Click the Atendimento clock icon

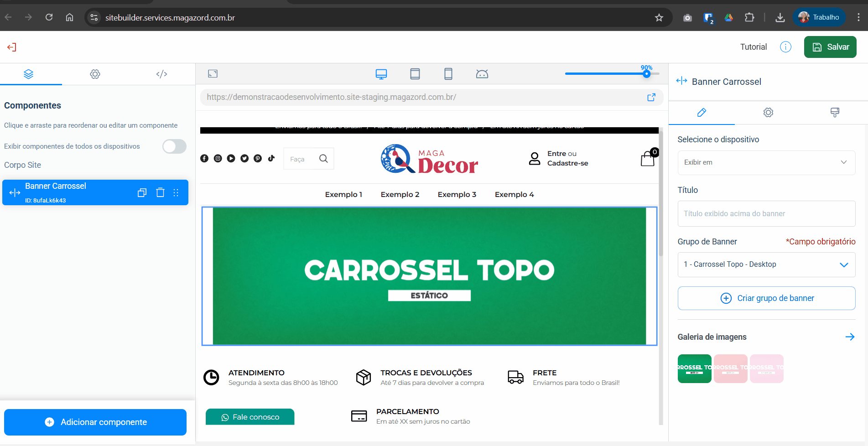pos(211,378)
